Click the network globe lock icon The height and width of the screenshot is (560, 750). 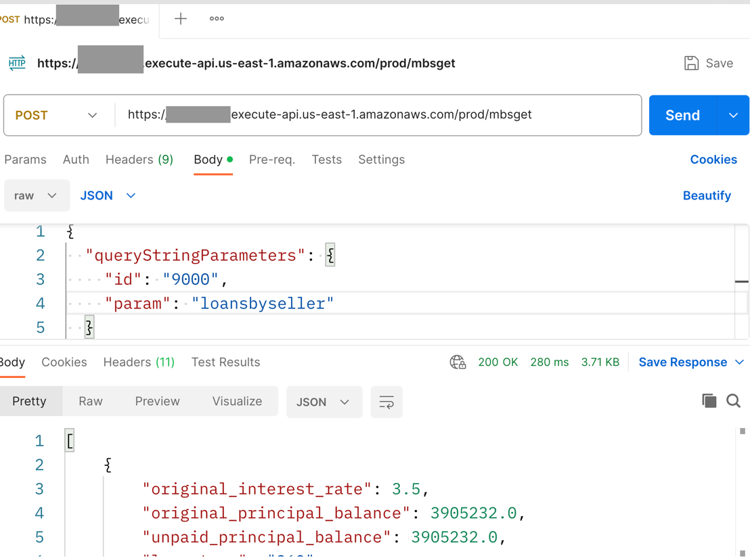458,363
